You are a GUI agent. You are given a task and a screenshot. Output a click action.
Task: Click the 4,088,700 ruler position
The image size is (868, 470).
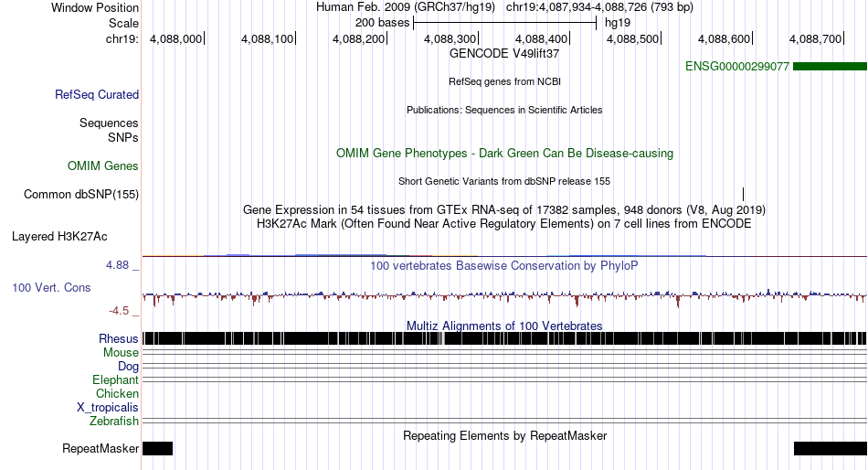click(x=815, y=38)
